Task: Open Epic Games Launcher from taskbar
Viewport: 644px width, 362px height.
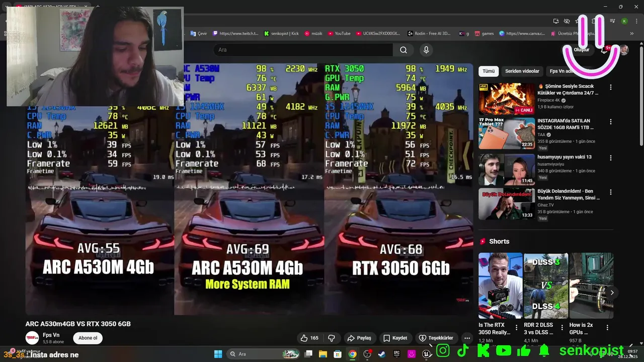Action: coord(396,354)
